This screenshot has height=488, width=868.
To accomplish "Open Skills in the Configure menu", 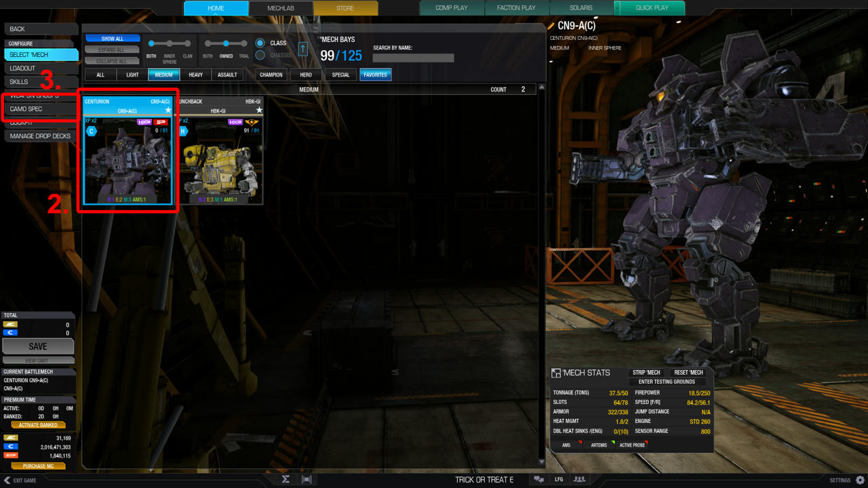I will click(x=41, y=82).
